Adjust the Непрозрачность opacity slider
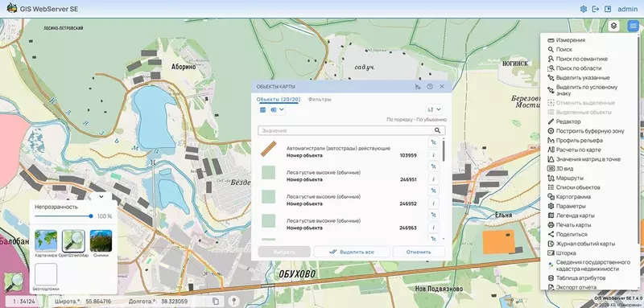The width and height of the screenshot is (644, 308). (64, 216)
